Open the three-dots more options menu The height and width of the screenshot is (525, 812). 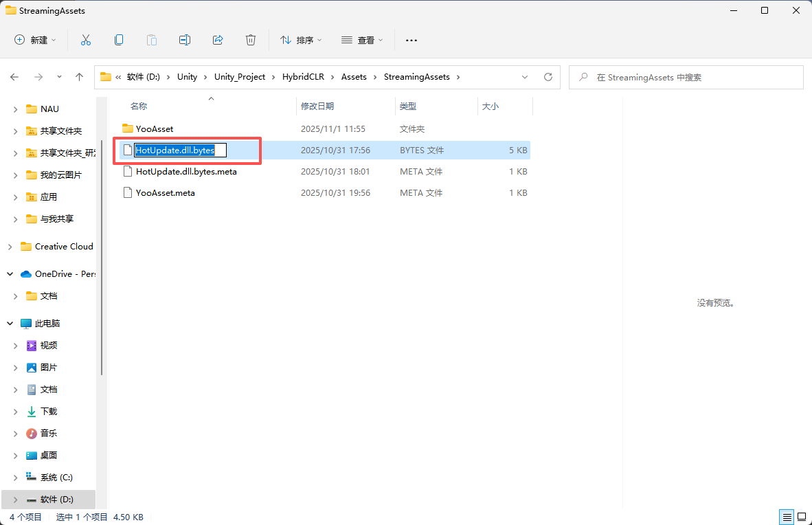(411, 40)
